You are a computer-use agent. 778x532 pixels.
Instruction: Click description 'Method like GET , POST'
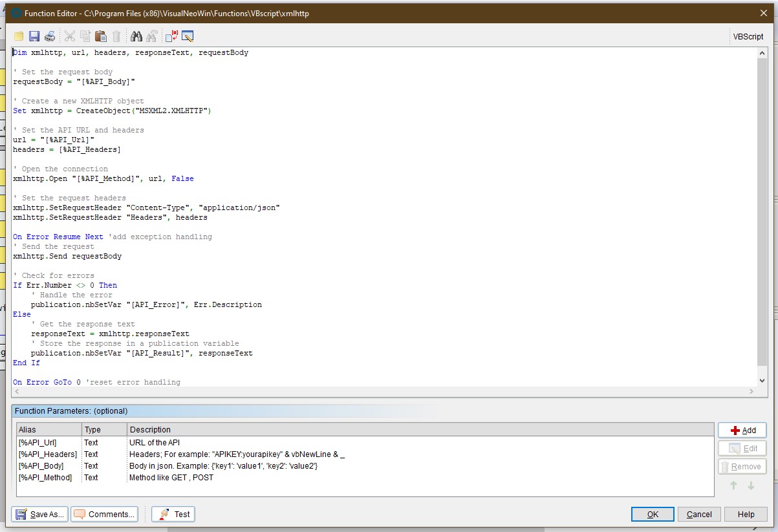tap(171, 477)
